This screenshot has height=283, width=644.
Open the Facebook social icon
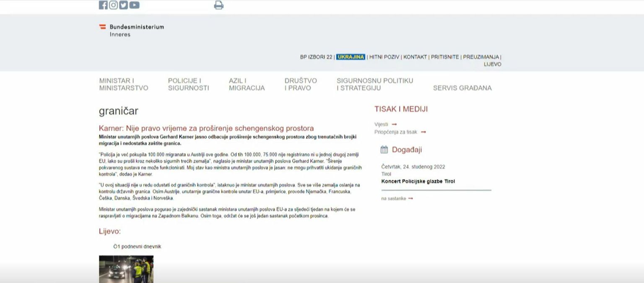coord(103,5)
